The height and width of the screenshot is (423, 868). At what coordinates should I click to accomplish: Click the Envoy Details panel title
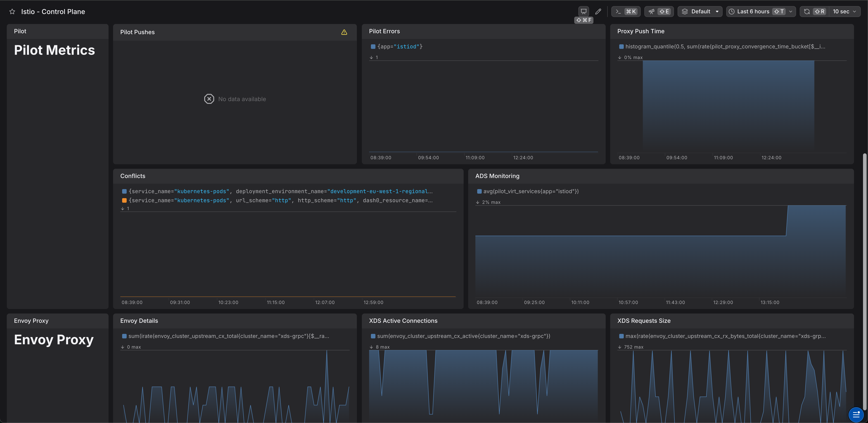[x=139, y=321]
